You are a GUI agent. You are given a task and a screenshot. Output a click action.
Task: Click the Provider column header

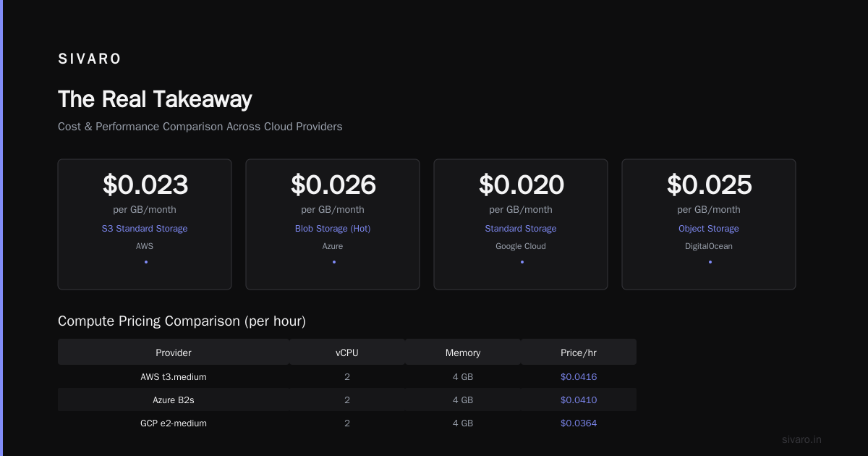click(x=174, y=352)
